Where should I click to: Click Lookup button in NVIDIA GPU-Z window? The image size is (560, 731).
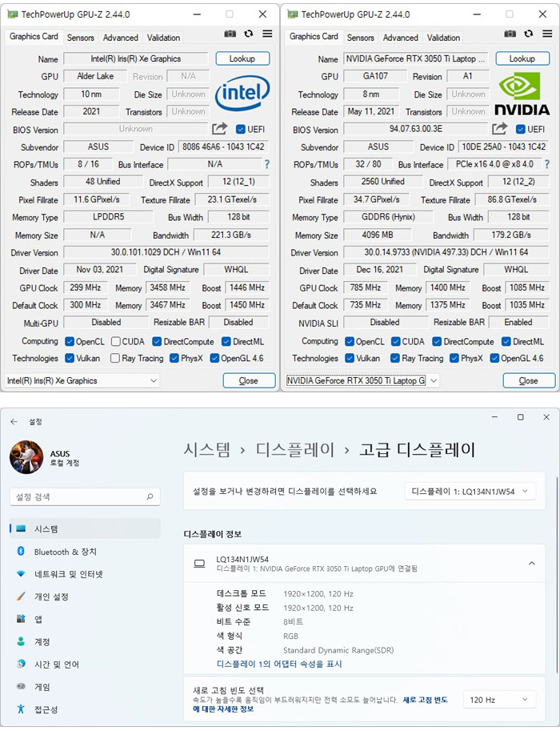pyautogui.click(x=522, y=58)
